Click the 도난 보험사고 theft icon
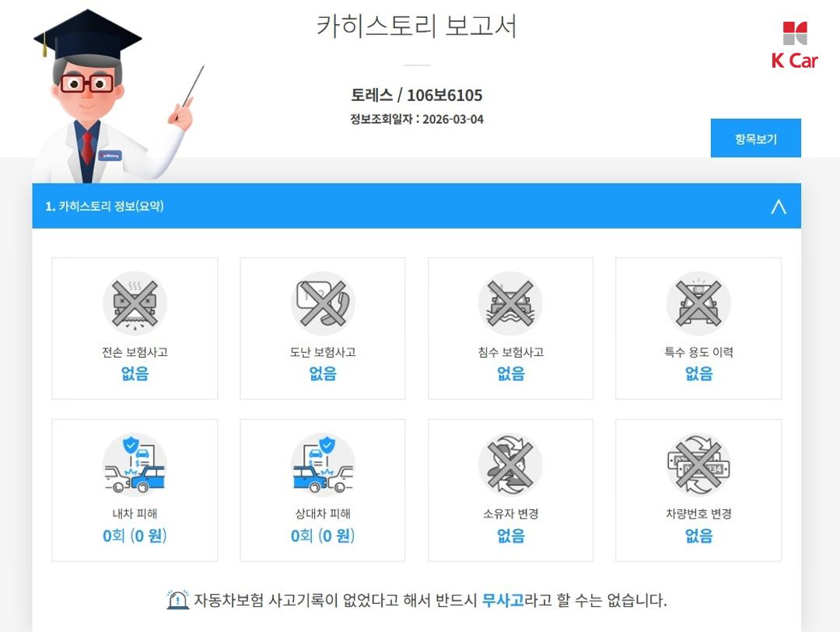The width and height of the screenshot is (840, 632). pos(323,303)
